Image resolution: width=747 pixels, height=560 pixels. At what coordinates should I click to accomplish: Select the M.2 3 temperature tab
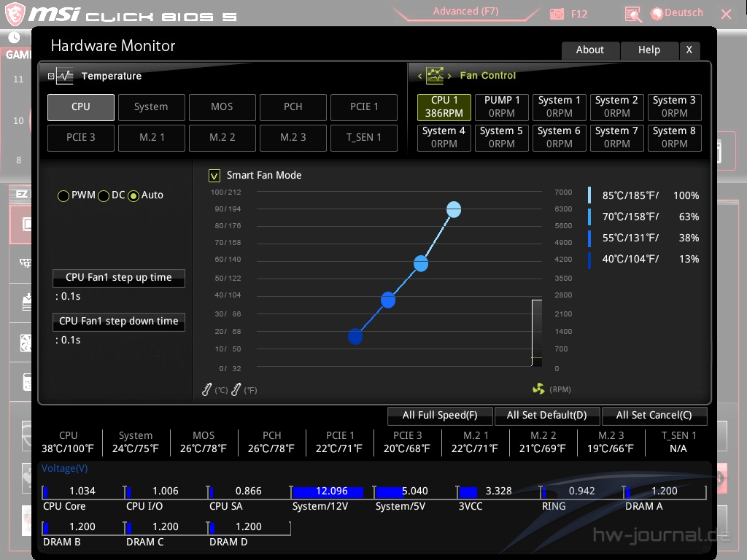pyautogui.click(x=293, y=138)
